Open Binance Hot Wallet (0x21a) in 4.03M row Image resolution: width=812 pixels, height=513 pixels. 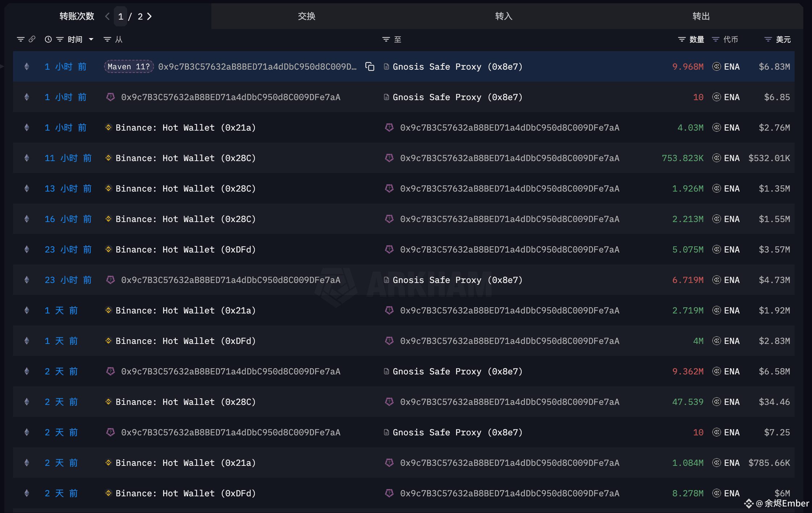click(186, 127)
